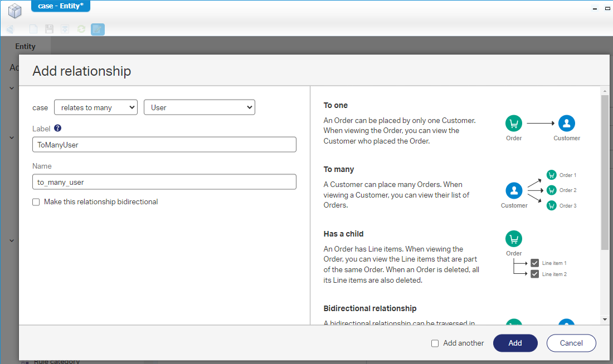This screenshot has width=613, height=364.
Task: Open the 'relates to many' relationship type dropdown
Action: (x=96, y=107)
